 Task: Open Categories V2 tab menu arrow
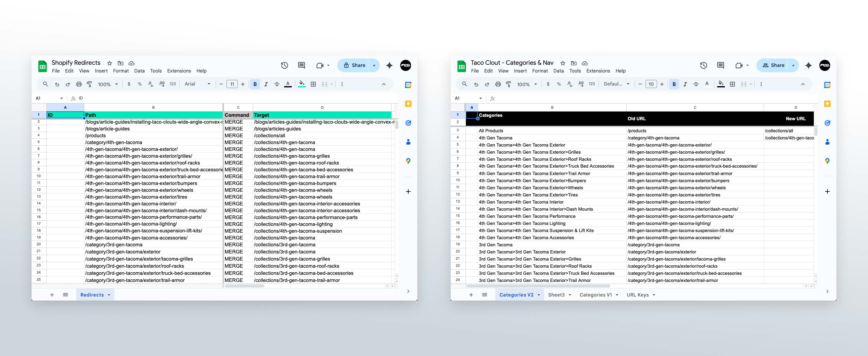(539, 295)
